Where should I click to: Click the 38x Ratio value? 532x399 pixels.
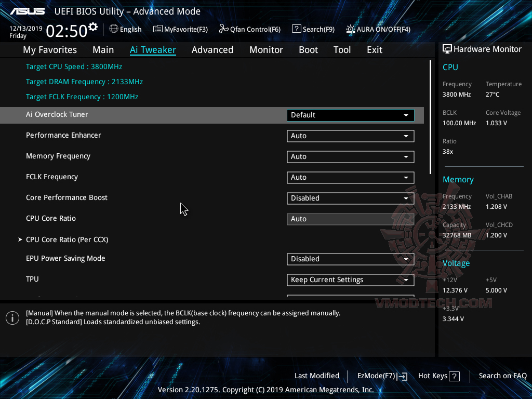tap(448, 152)
